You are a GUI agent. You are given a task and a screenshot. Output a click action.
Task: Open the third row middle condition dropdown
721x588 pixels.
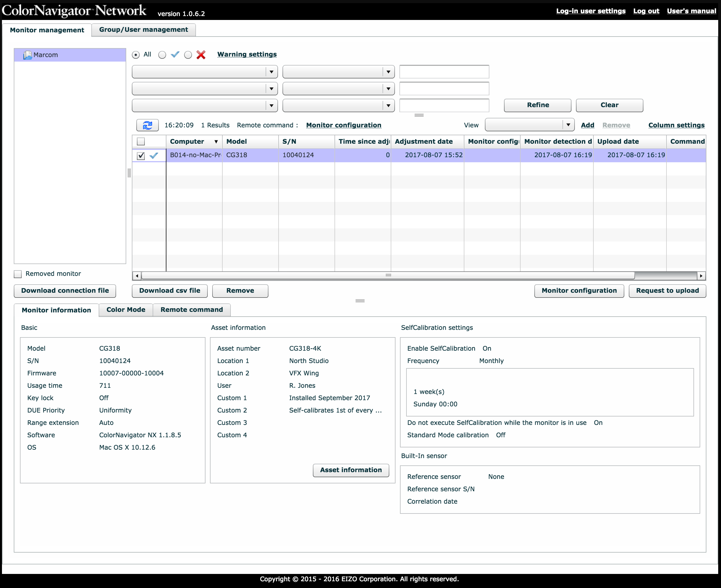pyautogui.click(x=338, y=105)
